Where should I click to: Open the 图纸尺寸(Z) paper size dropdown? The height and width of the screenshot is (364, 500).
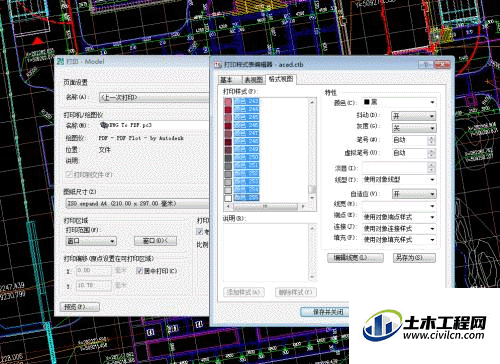coord(137,204)
